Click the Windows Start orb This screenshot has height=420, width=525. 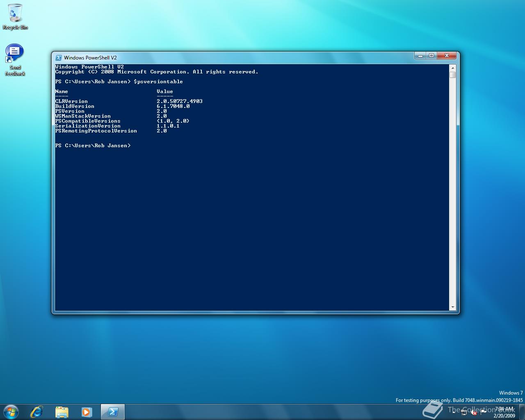tap(11, 411)
